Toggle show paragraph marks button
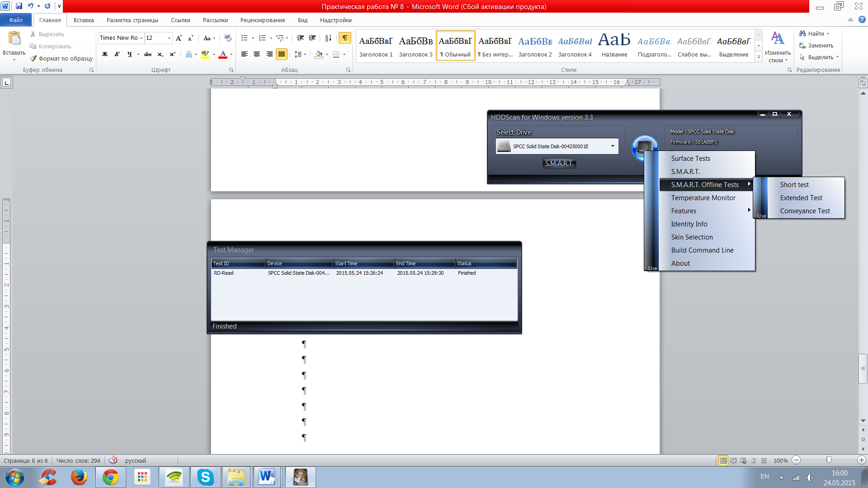This screenshot has width=868, height=488. coord(345,38)
